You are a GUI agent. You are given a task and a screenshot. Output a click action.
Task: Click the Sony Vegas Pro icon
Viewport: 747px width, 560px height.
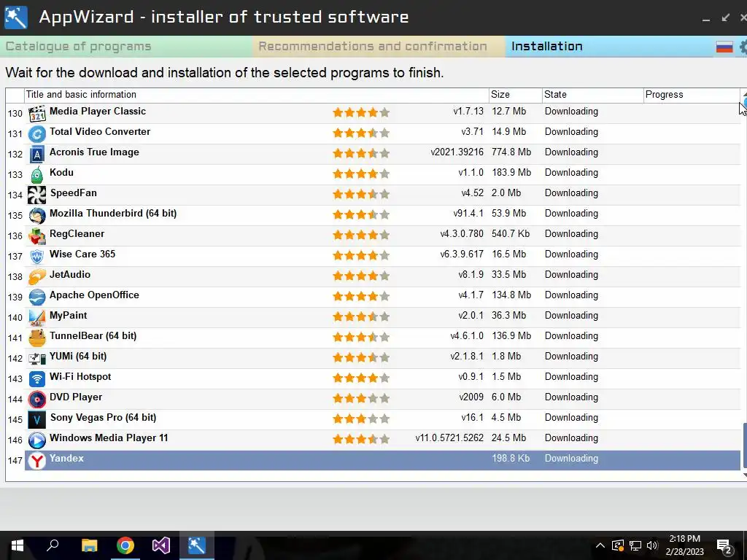pos(36,419)
